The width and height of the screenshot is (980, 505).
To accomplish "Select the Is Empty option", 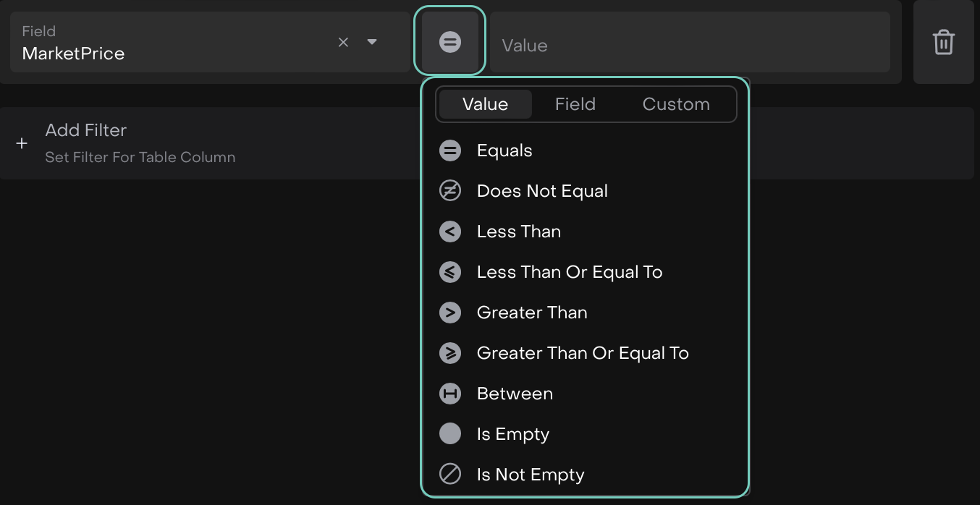I will 512,434.
